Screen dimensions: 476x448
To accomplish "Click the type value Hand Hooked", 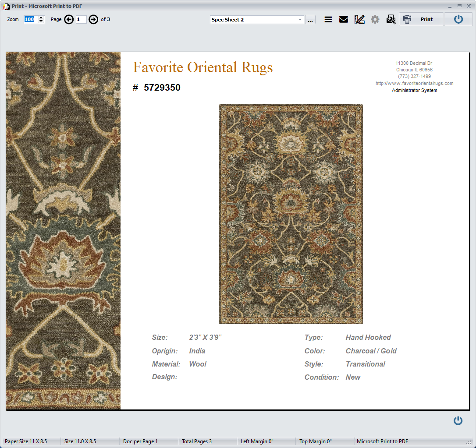I will click(x=368, y=337).
